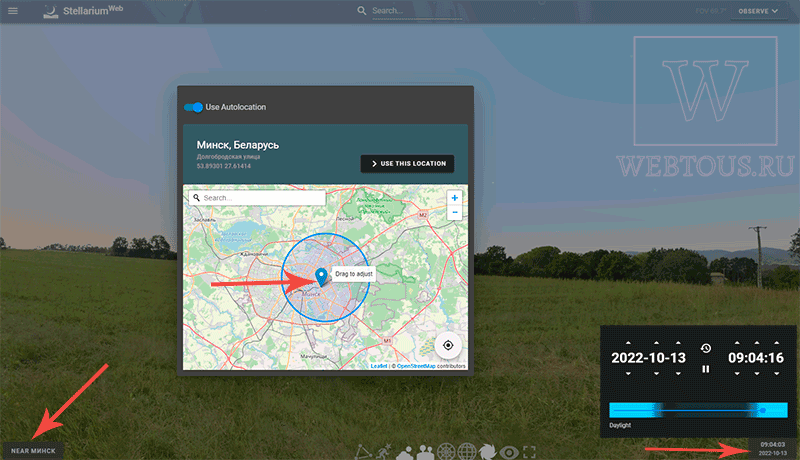Focus the top sky object search field
The image size is (800, 460).
tap(417, 11)
